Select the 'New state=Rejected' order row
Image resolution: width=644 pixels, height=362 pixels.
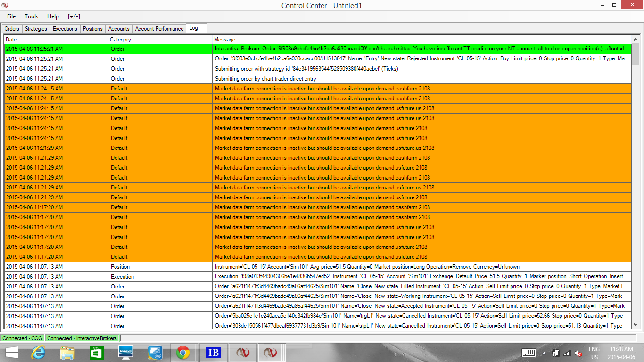coord(318,59)
